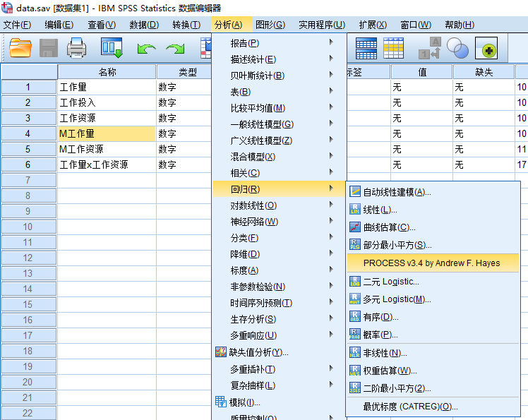Click the 部分最小平方 PLS icon
The height and width of the screenshot is (420, 528).
(355, 244)
